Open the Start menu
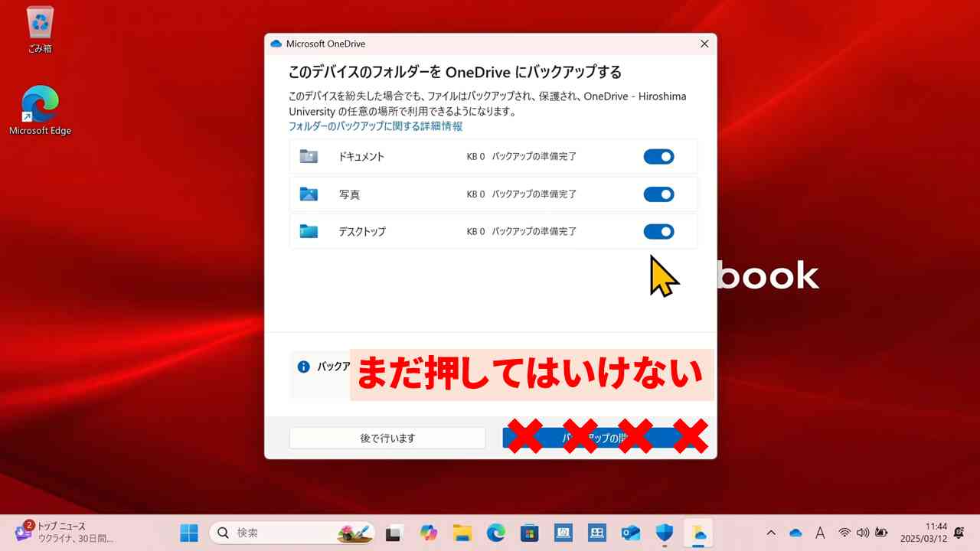Viewport: 980px width, 551px height. [x=188, y=533]
